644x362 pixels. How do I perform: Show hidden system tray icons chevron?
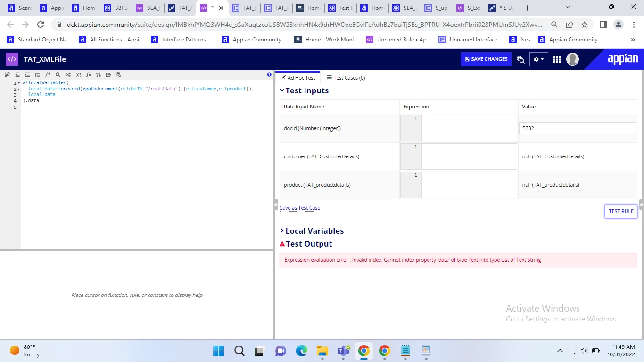point(560,351)
